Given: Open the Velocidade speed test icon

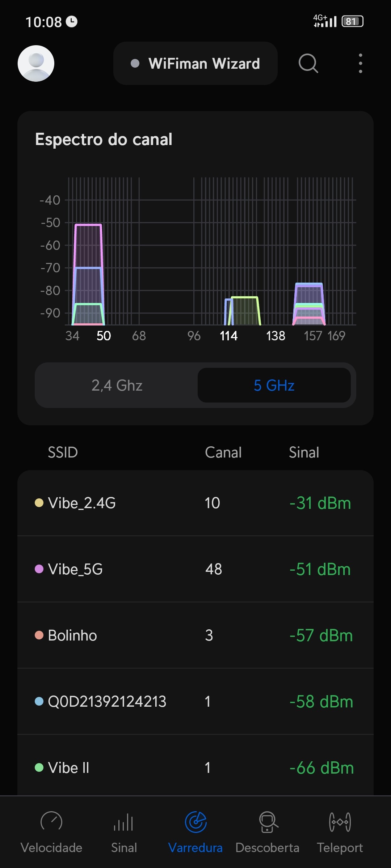Looking at the screenshot, I should pos(51,822).
